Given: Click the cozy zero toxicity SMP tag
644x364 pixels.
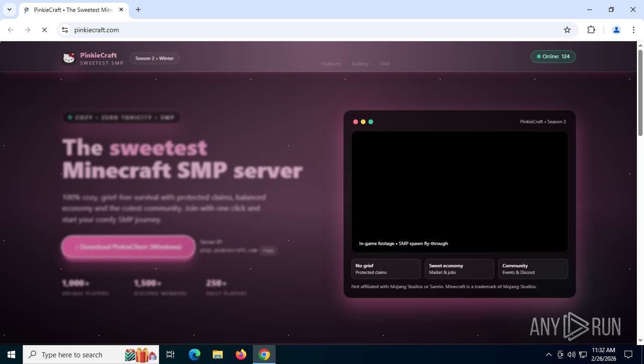Looking at the screenshot, I should coord(121,118).
